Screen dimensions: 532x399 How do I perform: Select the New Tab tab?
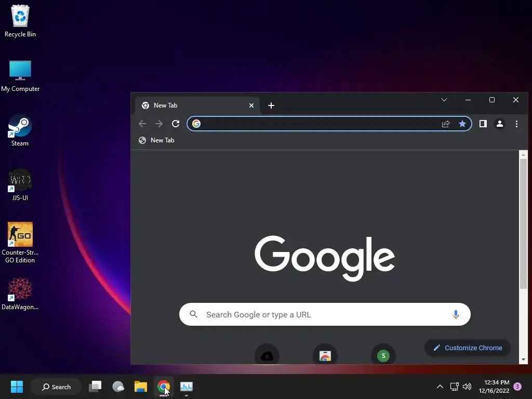pos(197,105)
